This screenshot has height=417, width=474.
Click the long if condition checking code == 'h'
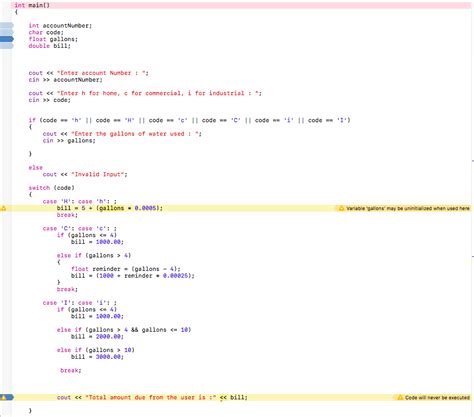coord(189,120)
